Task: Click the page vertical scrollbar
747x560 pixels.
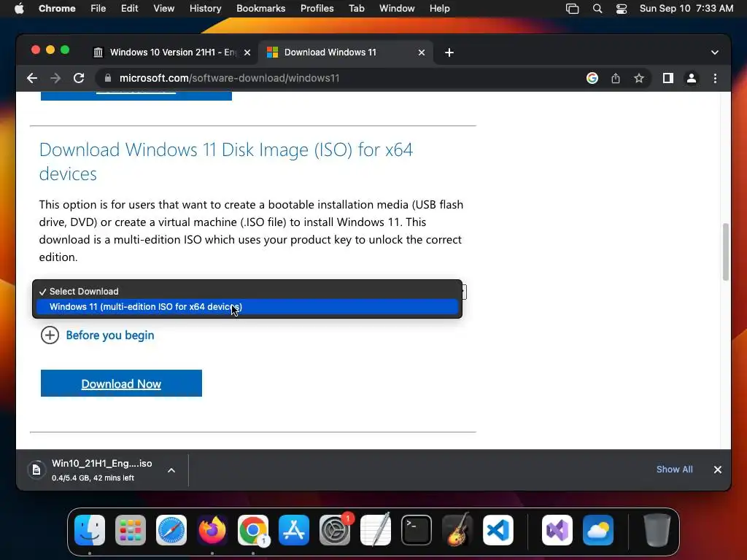Action: [726, 252]
